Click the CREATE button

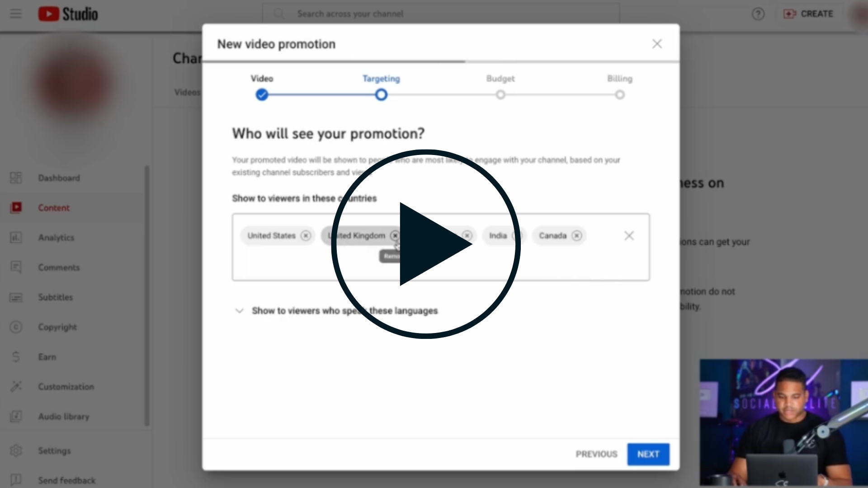[x=808, y=14]
